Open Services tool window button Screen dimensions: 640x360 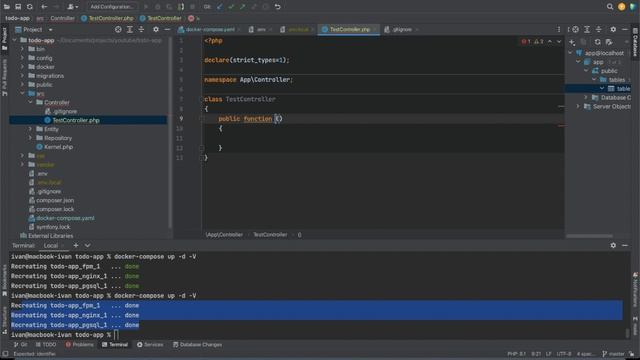pos(150,345)
